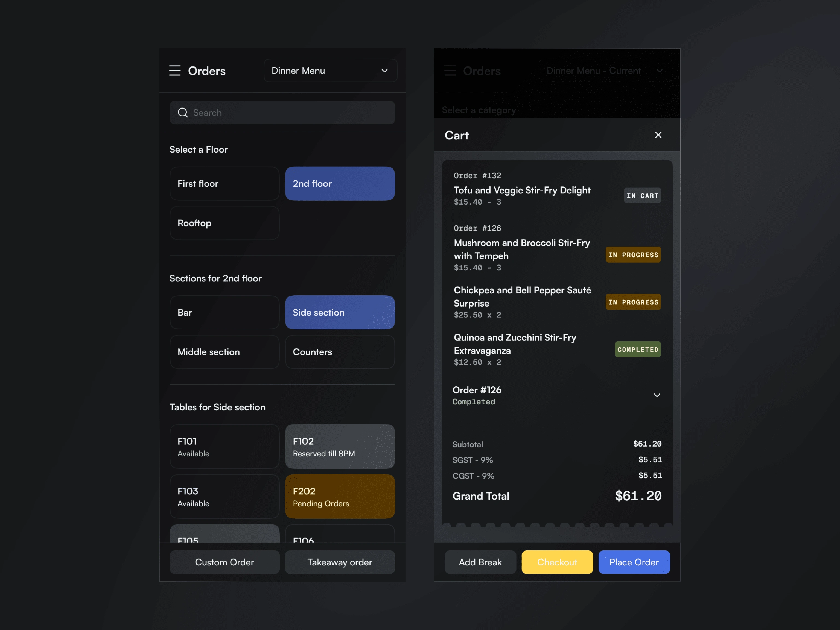This screenshot has width=840, height=630.
Task: Select the Rooftop floor option
Action: point(224,223)
